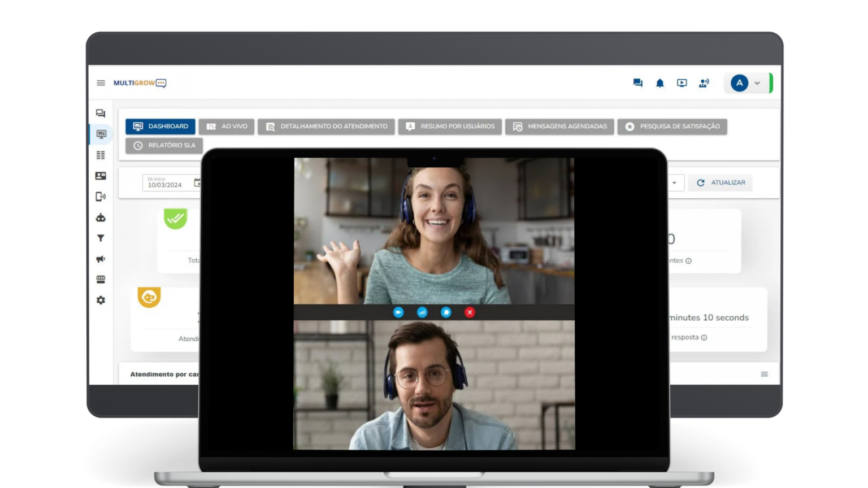868x488 pixels.
Task: Open the user avatar dropdown menu
Action: coord(746,82)
